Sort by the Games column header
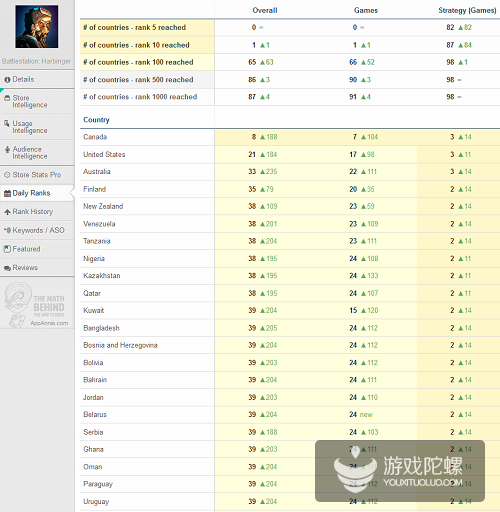 (366, 10)
